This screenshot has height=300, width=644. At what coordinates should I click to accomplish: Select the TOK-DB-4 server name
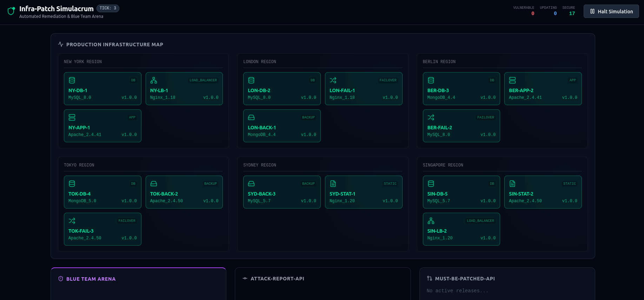80,194
